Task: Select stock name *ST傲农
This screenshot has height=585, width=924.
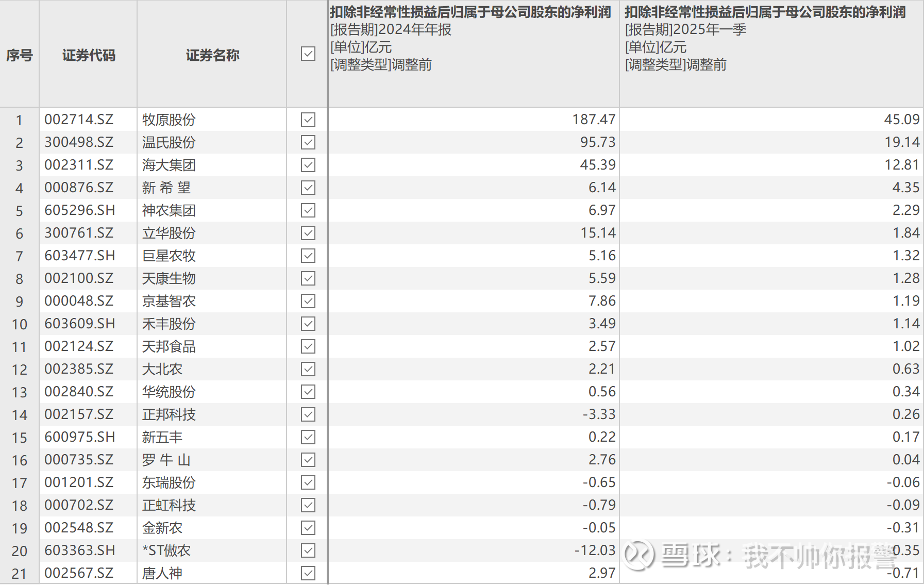Action: pos(166,550)
